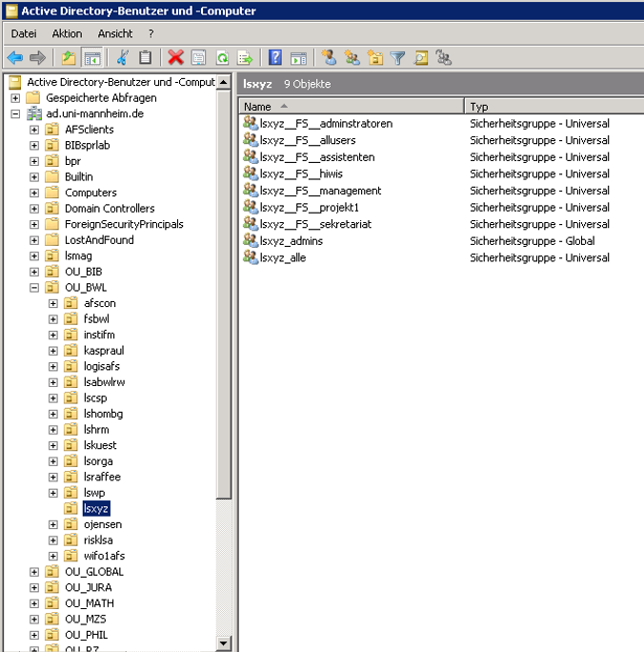644x652 pixels.
Task: Select lsxyz__FS__assistenten in the list
Action: (x=317, y=156)
